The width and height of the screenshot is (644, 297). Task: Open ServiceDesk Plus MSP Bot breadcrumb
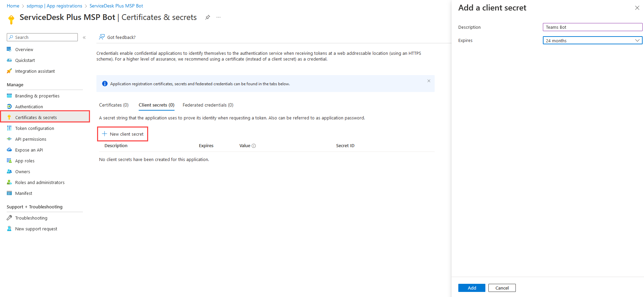(x=116, y=6)
